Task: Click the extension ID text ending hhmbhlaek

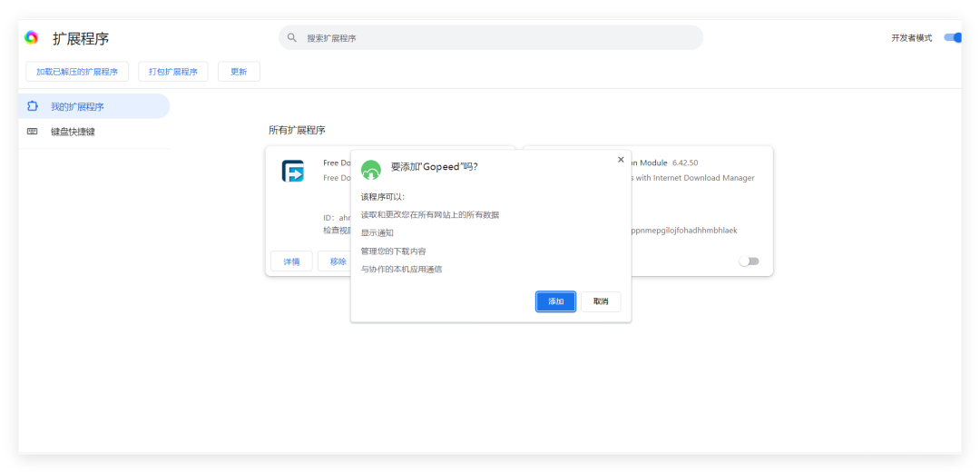Action: (x=684, y=231)
